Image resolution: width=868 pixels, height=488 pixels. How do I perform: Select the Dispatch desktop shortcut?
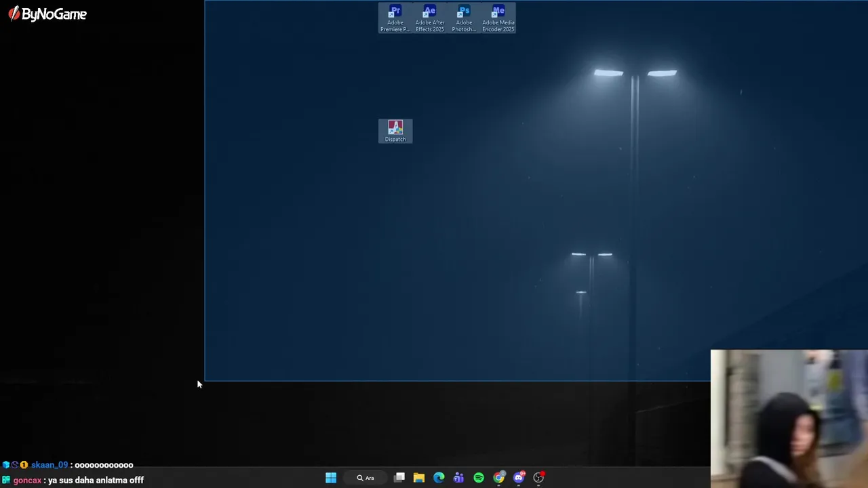[x=395, y=131]
